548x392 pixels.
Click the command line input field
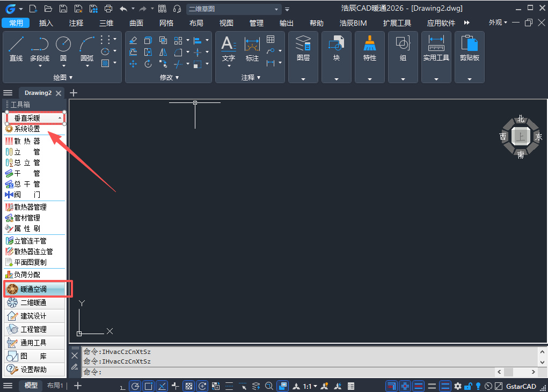(288, 372)
